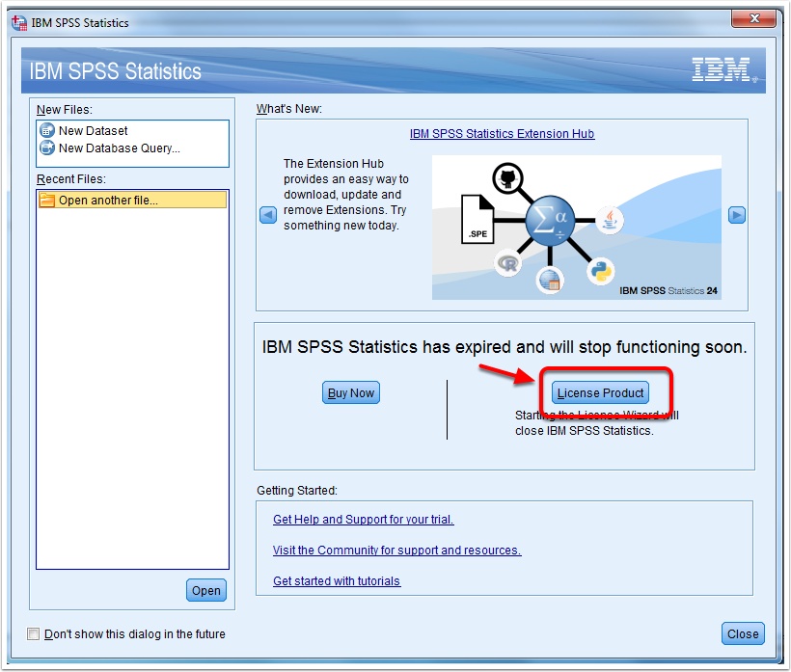Image resolution: width=791 pixels, height=672 pixels.
Task: Show next What's New slide
Action: click(737, 215)
